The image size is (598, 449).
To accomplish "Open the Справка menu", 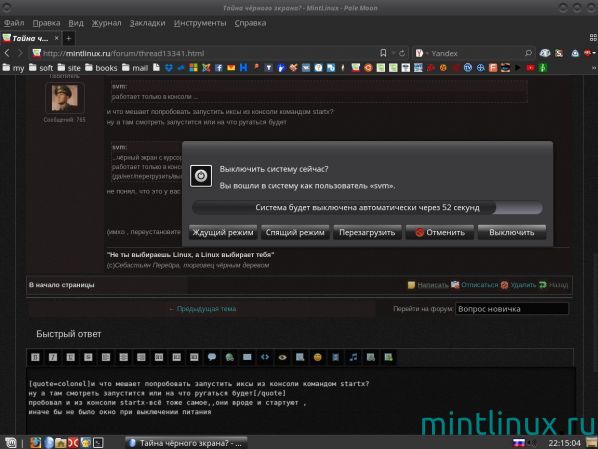I will tap(250, 23).
